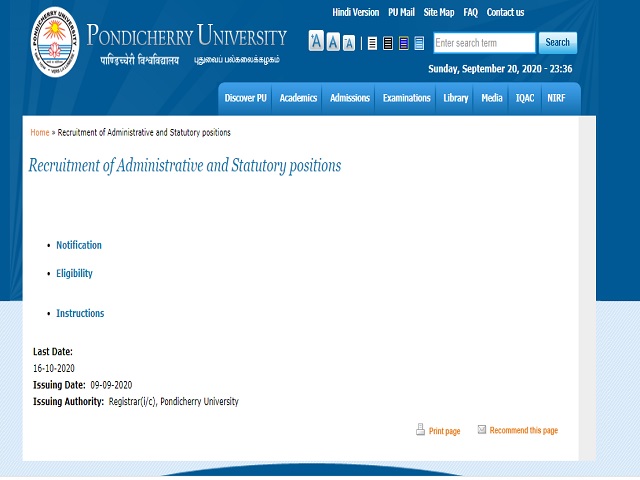The width and height of the screenshot is (640, 480).
Task: Select the last date value 16-10-2020
Action: (x=54, y=369)
